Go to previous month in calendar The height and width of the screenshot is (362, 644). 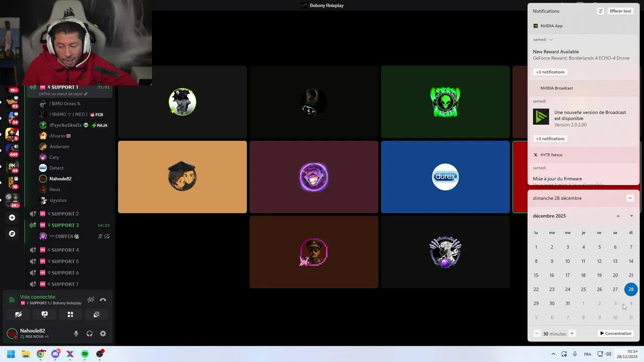coord(618,216)
